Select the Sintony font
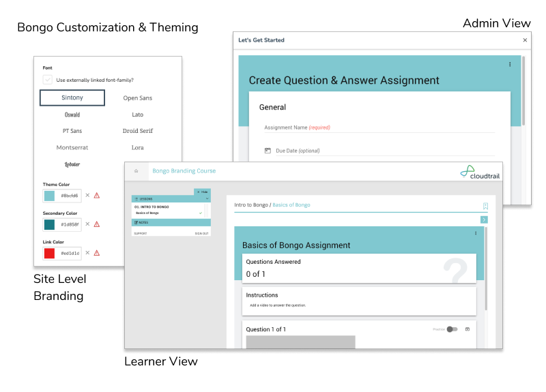546x392 pixels. click(x=72, y=97)
